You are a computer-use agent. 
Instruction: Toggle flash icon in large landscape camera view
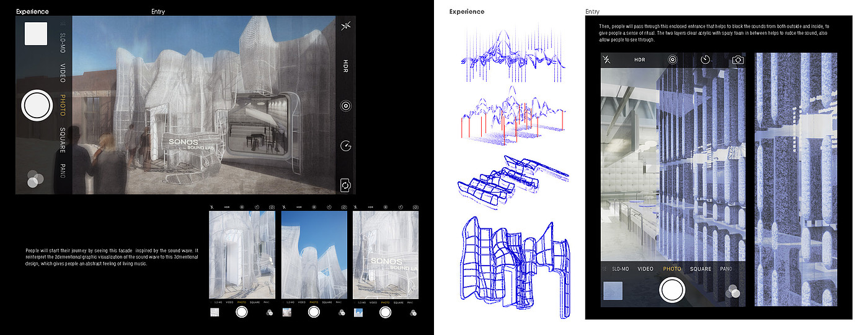click(x=346, y=26)
